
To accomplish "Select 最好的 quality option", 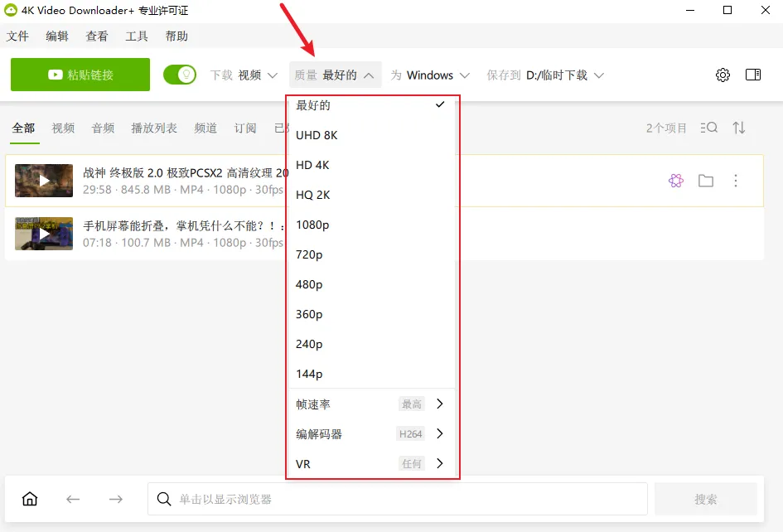I will pyautogui.click(x=372, y=105).
